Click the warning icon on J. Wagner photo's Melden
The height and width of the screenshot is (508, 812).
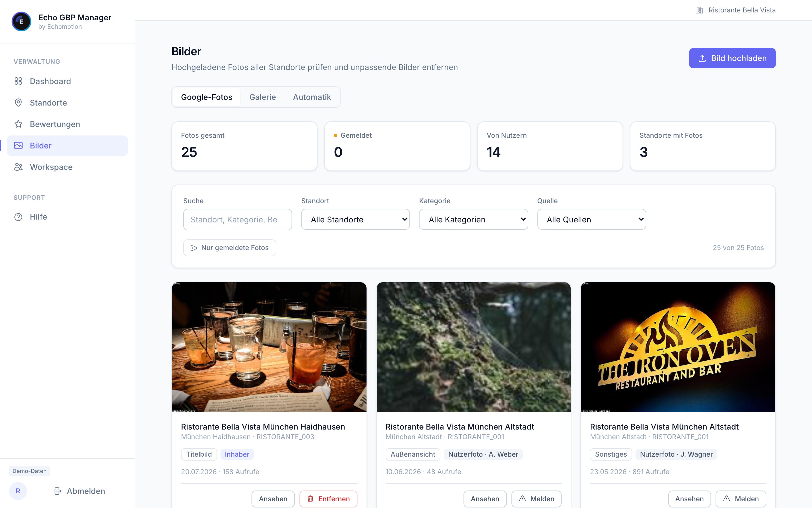click(727, 499)
